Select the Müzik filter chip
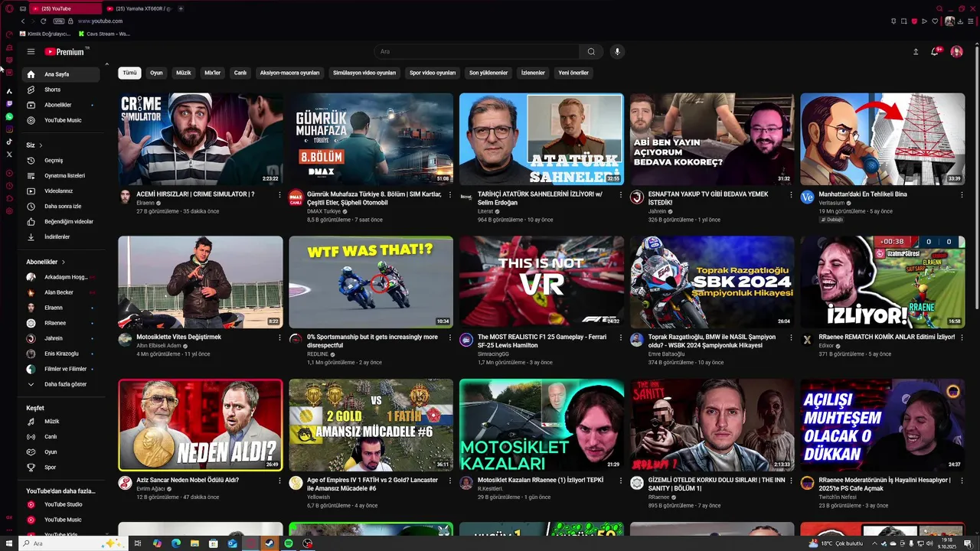The height and width of the screenshot is (551, 980). (x=184, y=73)
